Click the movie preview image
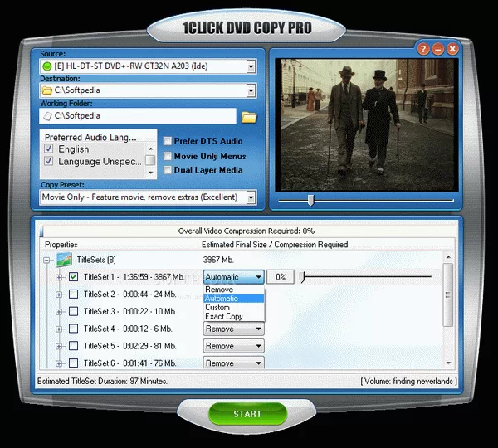The height and width of the screenshot is (448, 498). 365,123
